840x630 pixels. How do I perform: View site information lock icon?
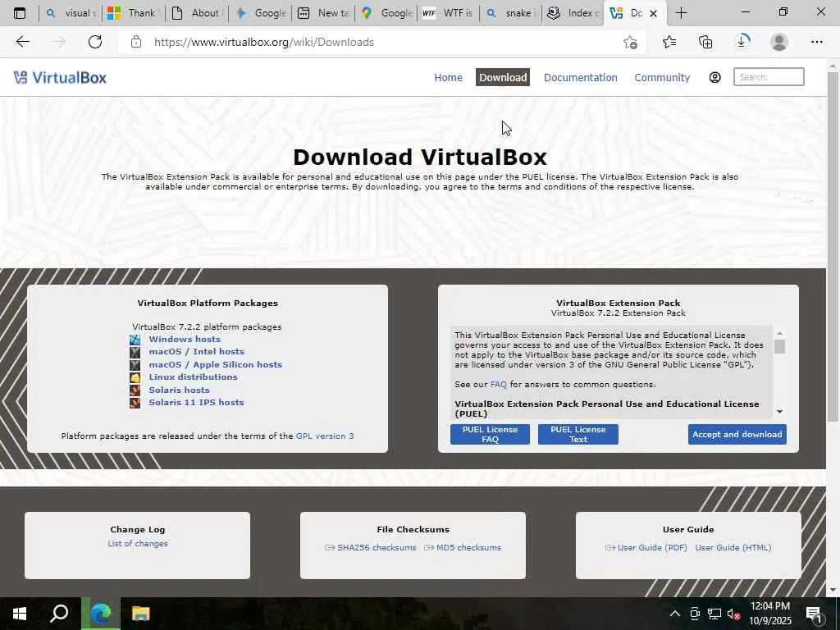coord(136,42)
